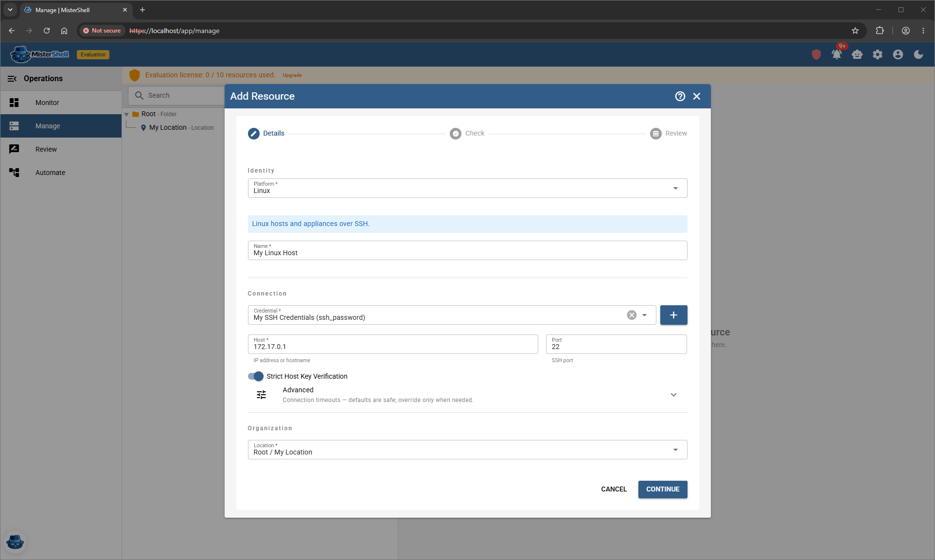Click the evaluation license shield icon
The image size is (935, 560).
click(x=135, y=75)
